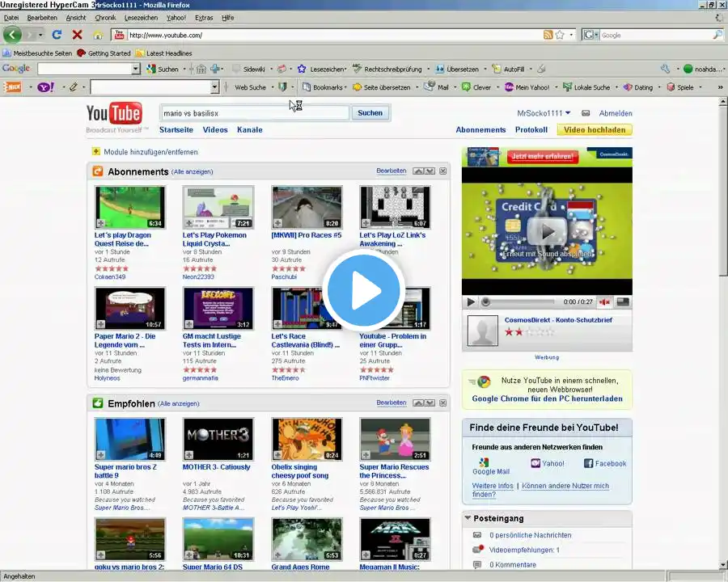Click the ad video seek slider

[x=520, y=302]
